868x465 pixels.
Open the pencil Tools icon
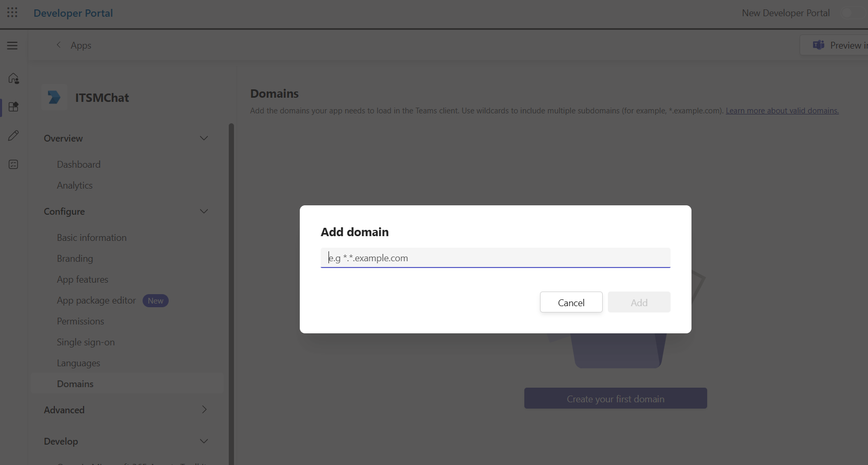(14, 136)
